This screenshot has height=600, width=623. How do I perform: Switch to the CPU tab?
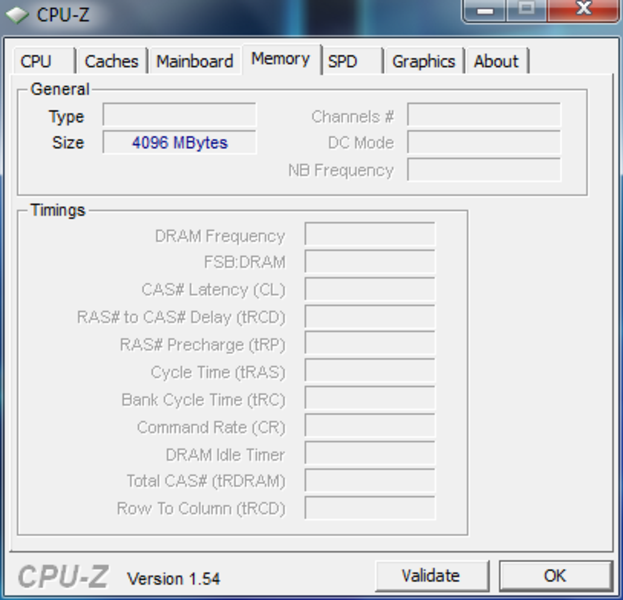pos(44,61)
